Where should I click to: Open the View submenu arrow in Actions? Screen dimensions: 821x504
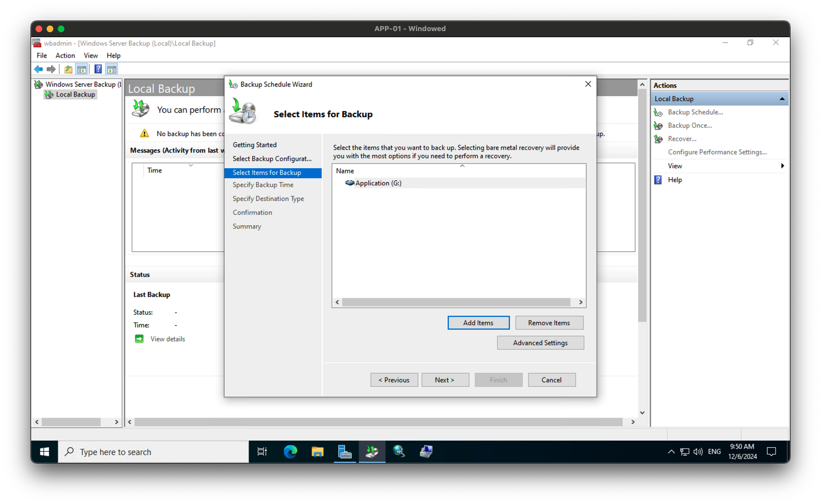[783, 165]
